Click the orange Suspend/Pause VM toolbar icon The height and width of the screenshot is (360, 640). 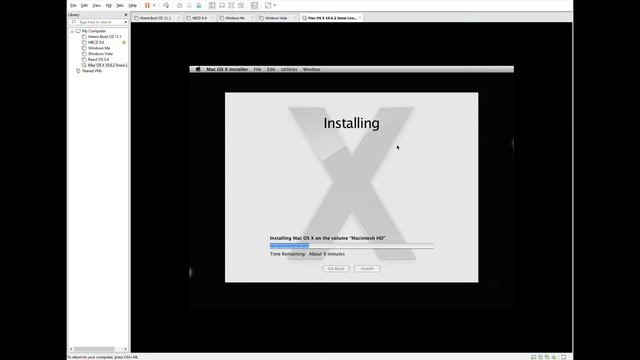tap(147, 5)
